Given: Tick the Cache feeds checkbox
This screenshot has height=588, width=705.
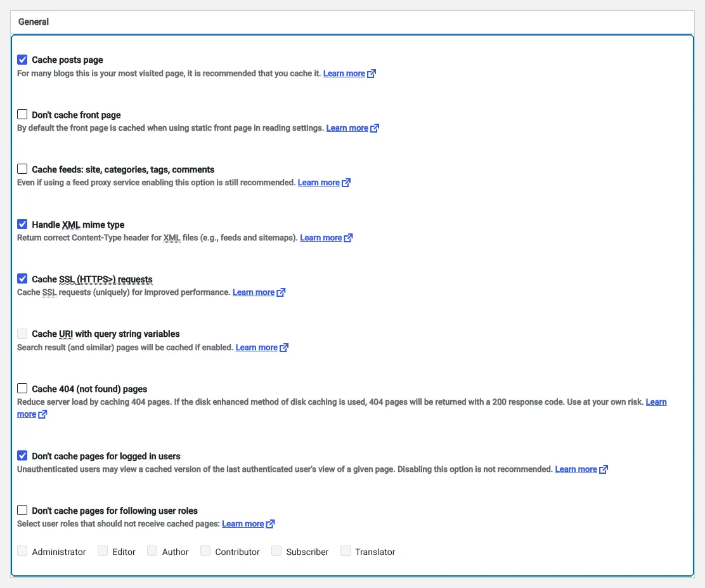Looking at the screenshot, I should coord(22,169).
